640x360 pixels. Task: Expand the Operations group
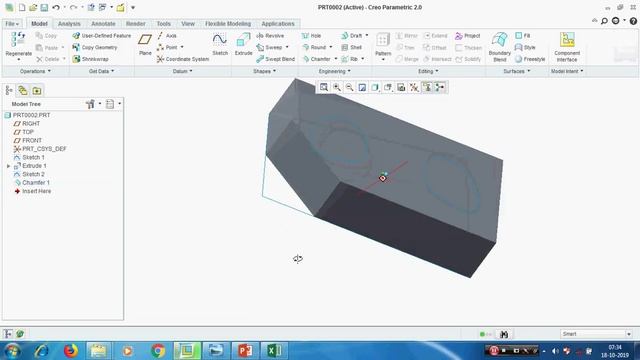[35, 71]
